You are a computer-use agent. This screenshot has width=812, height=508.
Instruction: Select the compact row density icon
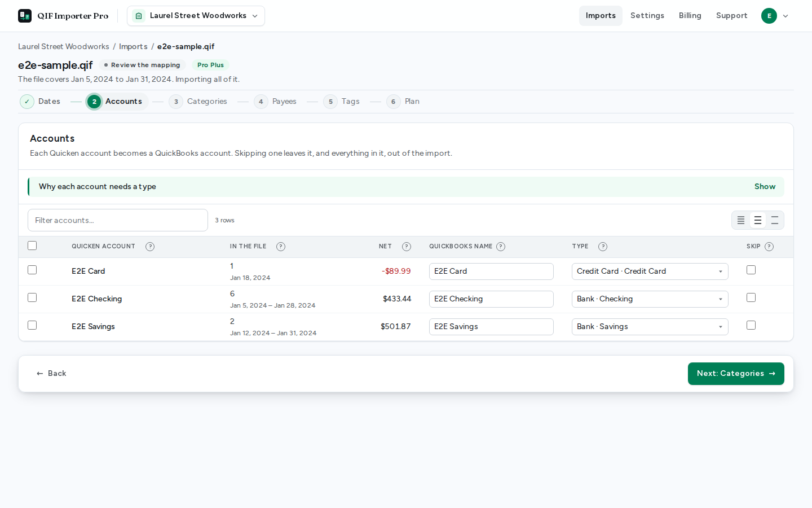pyautogui.click(x=741, y=220)
